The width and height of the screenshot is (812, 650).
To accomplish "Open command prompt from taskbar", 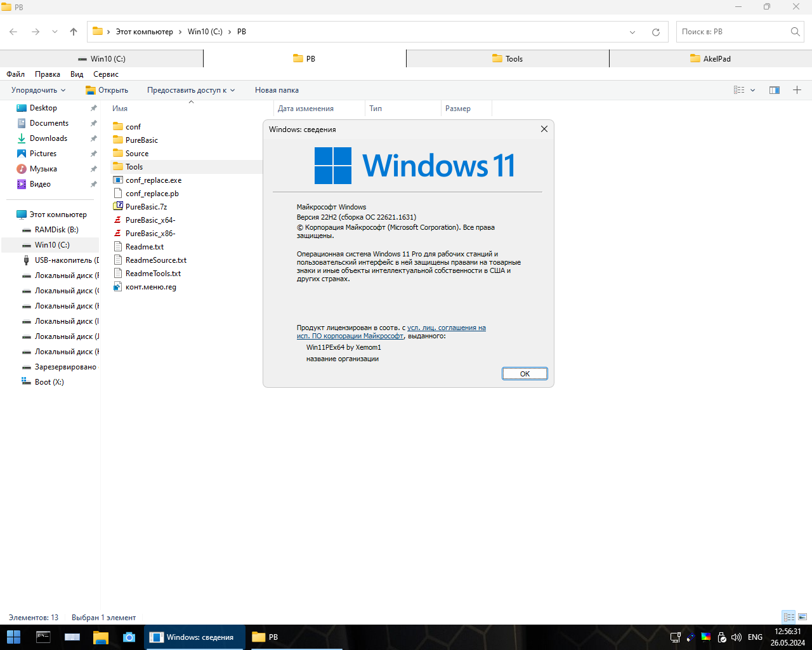I will point(43,637).
